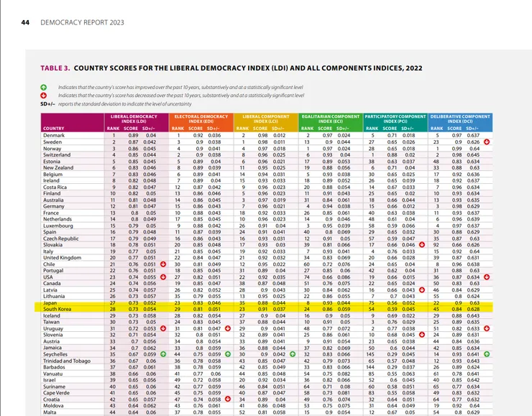Viewport: 532px width, 416px height.
Task: Select the green arrow in Seychelles' LDI column
Action: pyautogui.click(x=163, y=354)
